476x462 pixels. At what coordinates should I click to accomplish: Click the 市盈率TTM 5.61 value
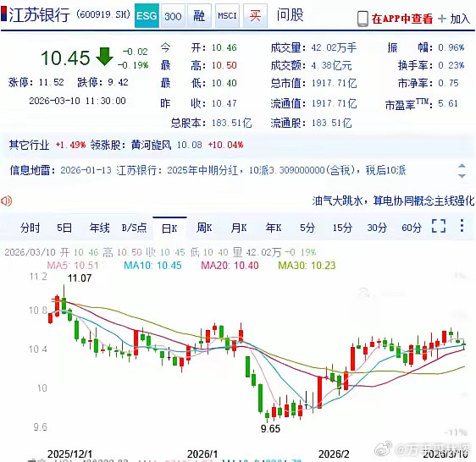448,104
